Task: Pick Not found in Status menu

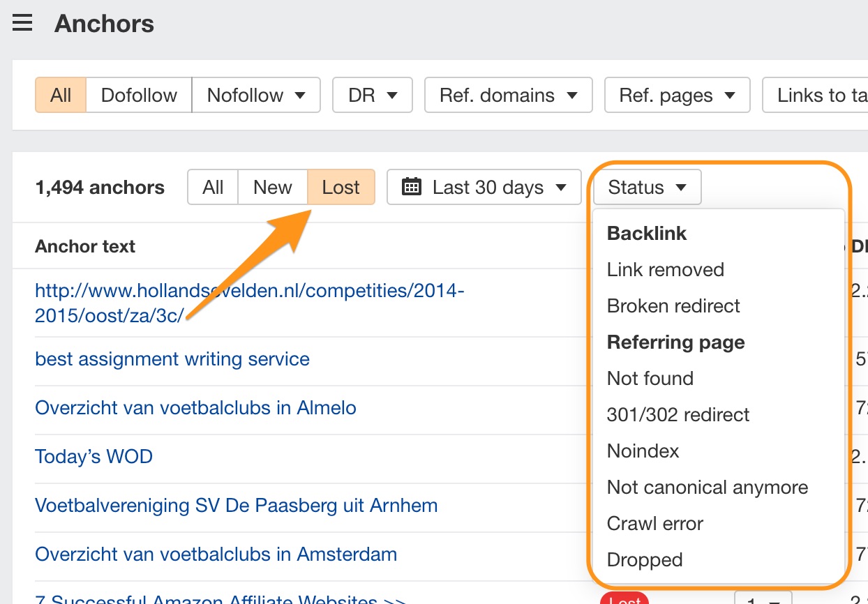Action: click(650, 379)
